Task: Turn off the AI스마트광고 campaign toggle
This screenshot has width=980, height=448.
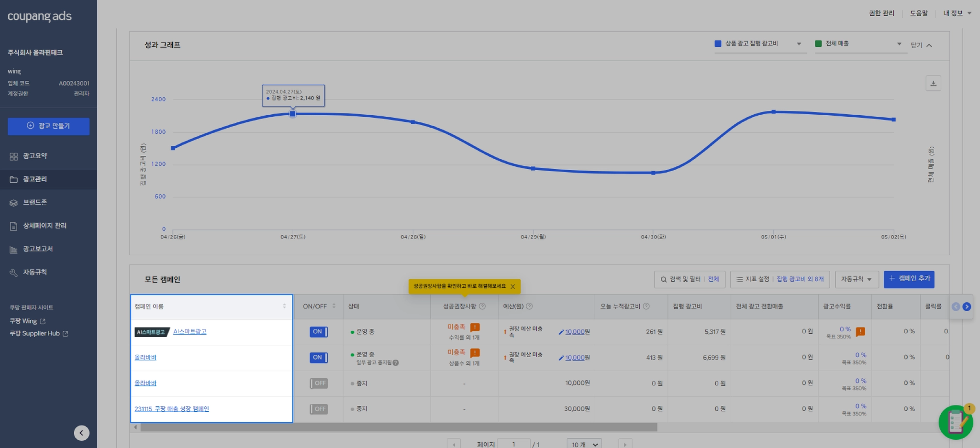Action: click(318, 331)
